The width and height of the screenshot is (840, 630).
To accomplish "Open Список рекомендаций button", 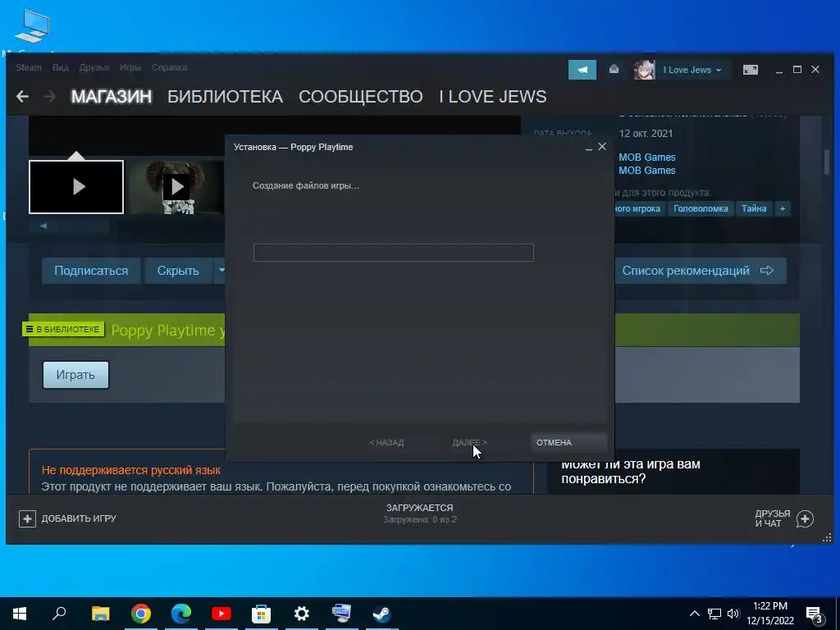I will 701,271.
